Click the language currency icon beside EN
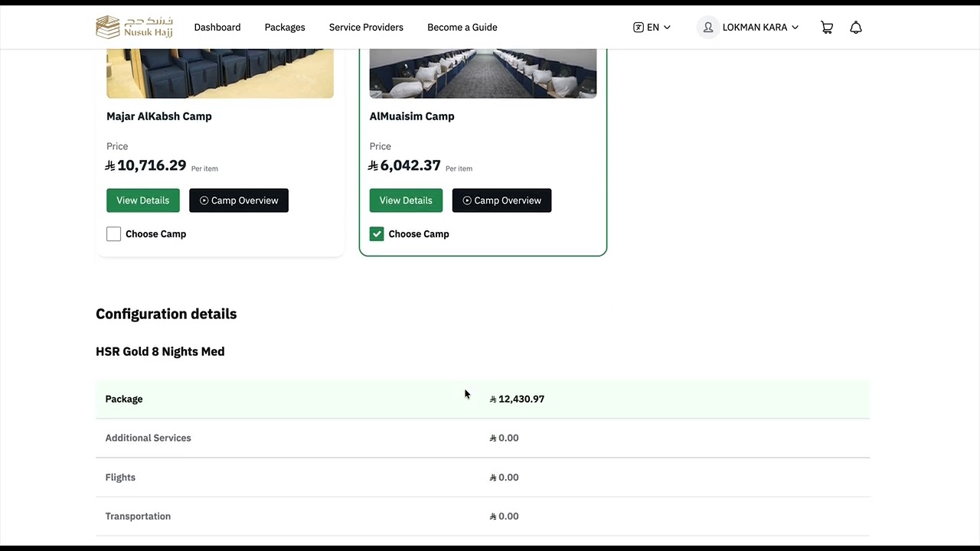 coord(639,28)
